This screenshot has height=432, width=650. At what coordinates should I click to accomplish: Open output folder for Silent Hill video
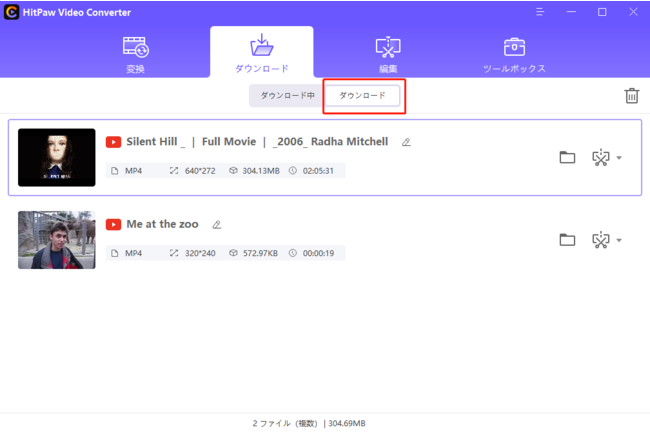click(x=567, y=157)
